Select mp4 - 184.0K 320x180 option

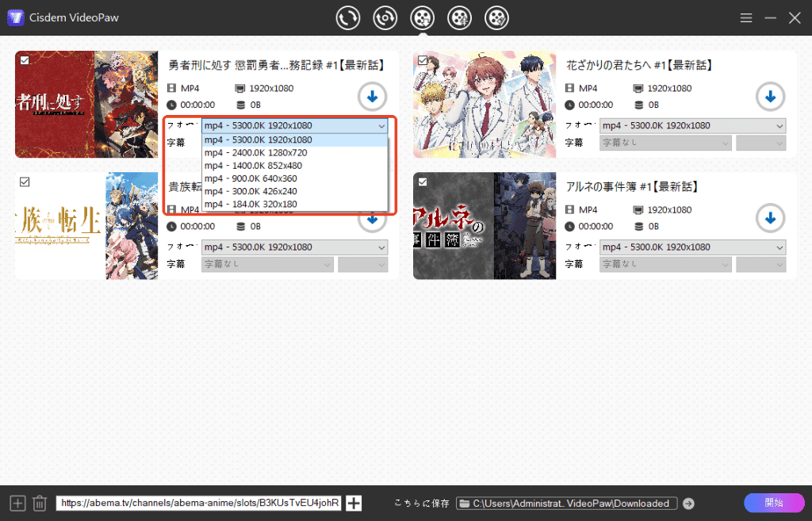(295, 204)
